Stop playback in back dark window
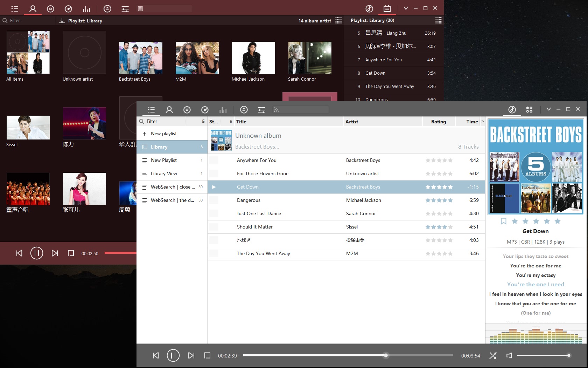Image resolution: width=588 pixels, height=368 pixels. point(71,253)
